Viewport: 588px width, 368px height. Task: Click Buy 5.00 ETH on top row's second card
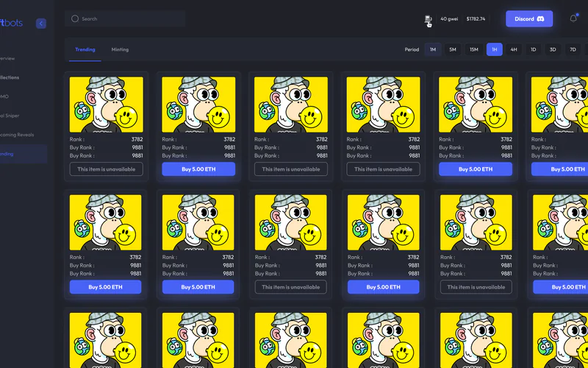pyautogui.click(x=198, y=169)
